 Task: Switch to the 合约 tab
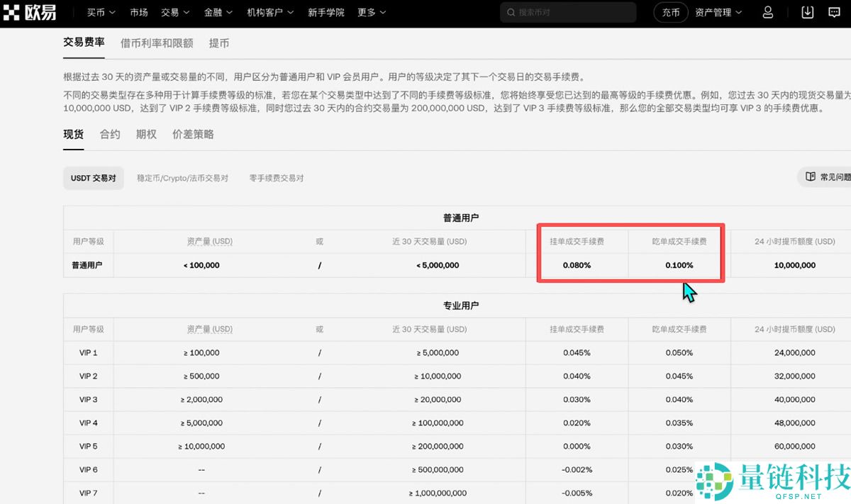tap(109, 134)
